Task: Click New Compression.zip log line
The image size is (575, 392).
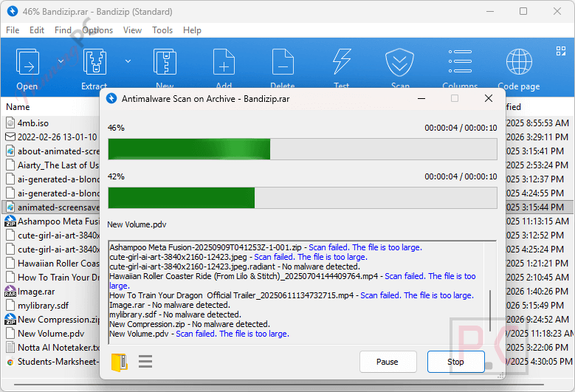Action: pyautogui.click(x=190, y=324)
